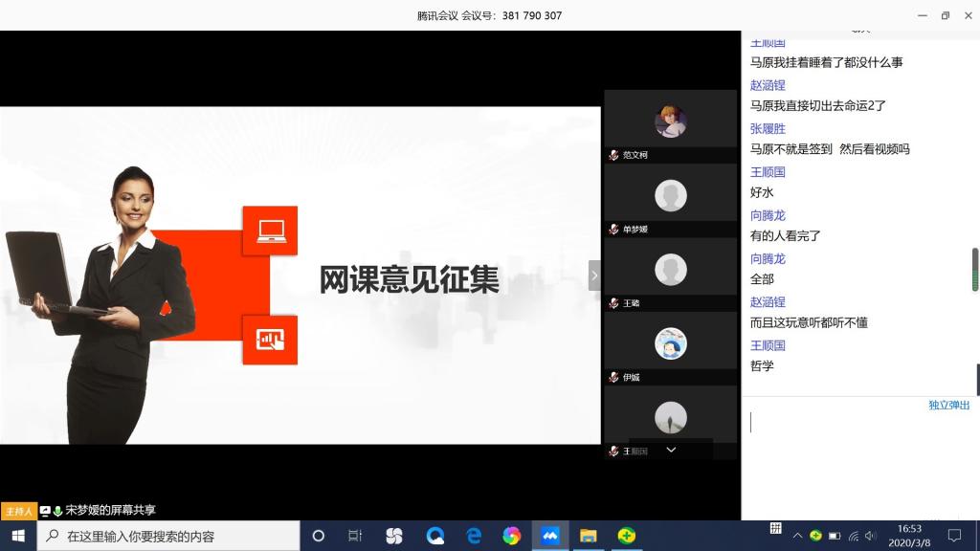The image size is (980, 551).
Task: Open Task View from the taskbar
Action: pyautogui.click(x=355, y=536)
